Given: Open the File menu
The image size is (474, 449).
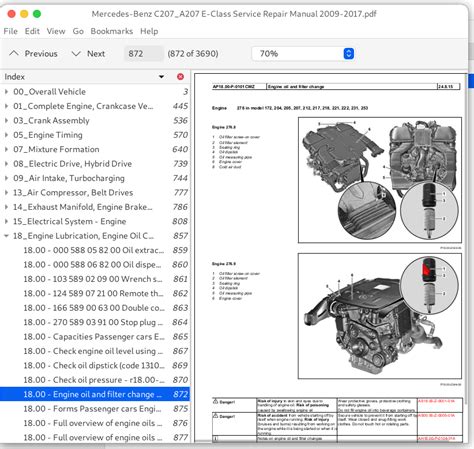Looking at the screenshot, I should (11, 31).
